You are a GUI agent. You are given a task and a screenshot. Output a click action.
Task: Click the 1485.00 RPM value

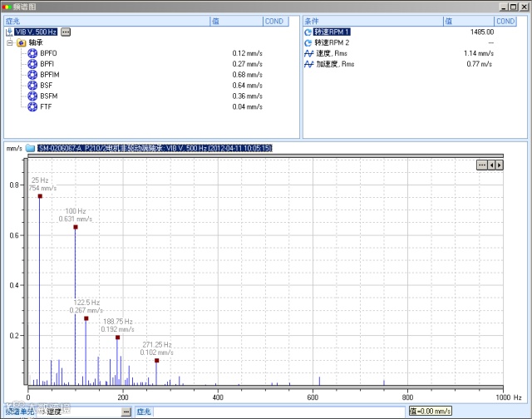[x=482, y=32]
